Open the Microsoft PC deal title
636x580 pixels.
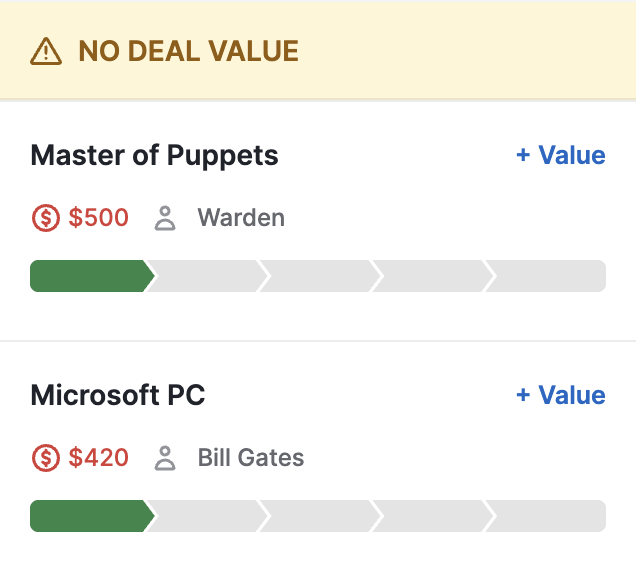[x=118, y=395]
